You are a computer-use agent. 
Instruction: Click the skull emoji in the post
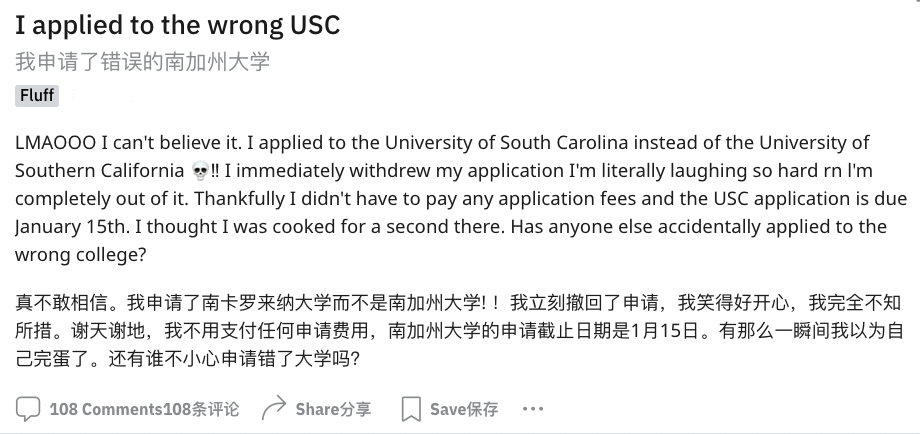tap(199, 169)
